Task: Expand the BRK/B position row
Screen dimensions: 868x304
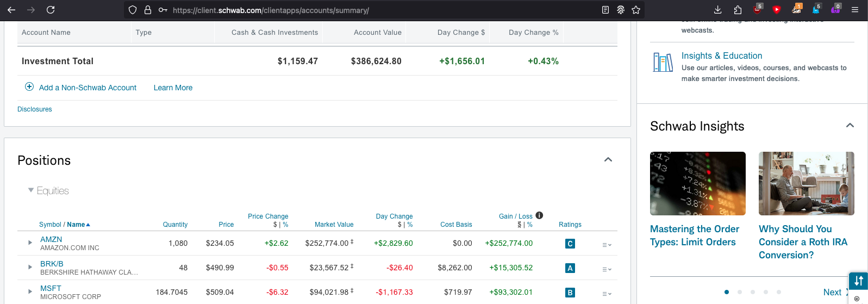Action: click(x=30, y=267)
